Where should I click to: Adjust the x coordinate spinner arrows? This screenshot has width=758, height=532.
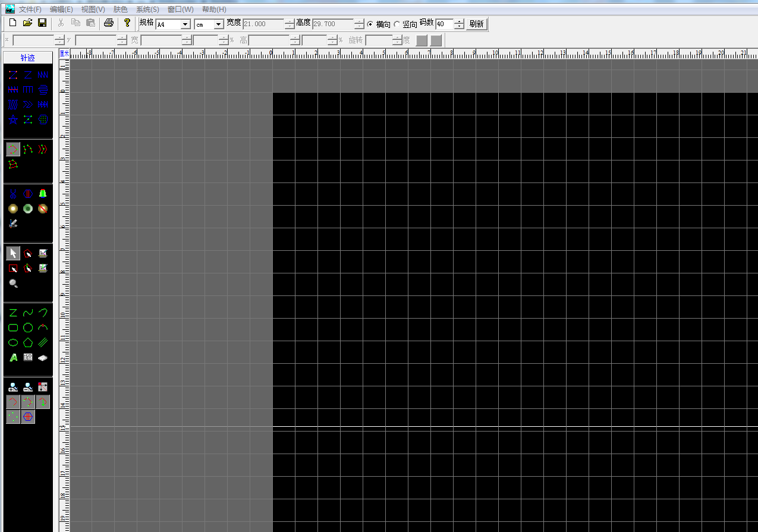[x=59, y=40]
